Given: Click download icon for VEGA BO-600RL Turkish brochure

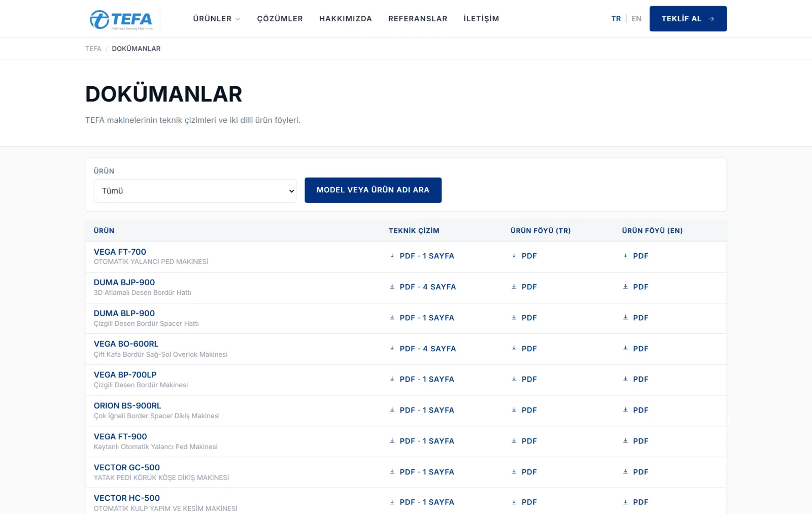Looking at the screenshot, I should 514,349.
